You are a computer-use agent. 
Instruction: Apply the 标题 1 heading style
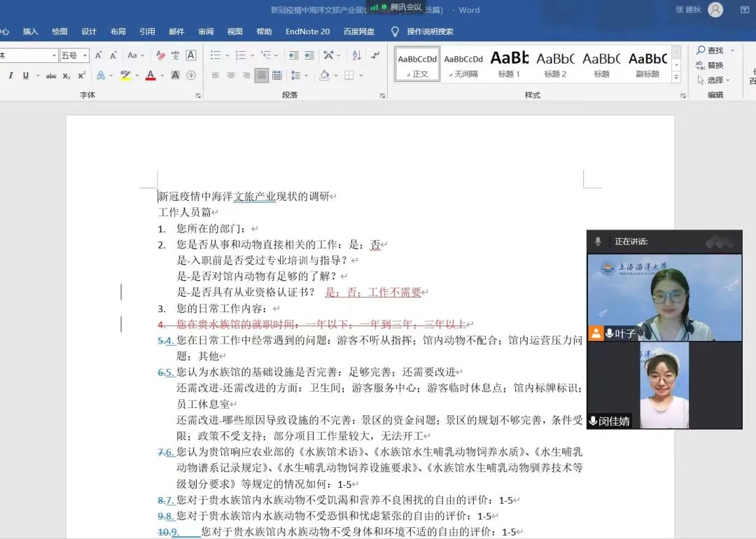point(509,64)
